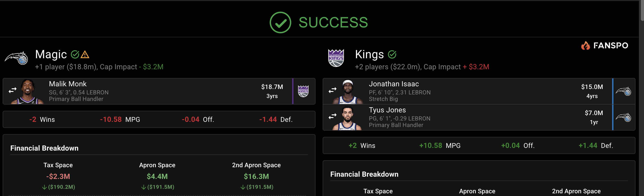Open the Fanspo logo link
644x196 pixels.
[x=604, y=46]
